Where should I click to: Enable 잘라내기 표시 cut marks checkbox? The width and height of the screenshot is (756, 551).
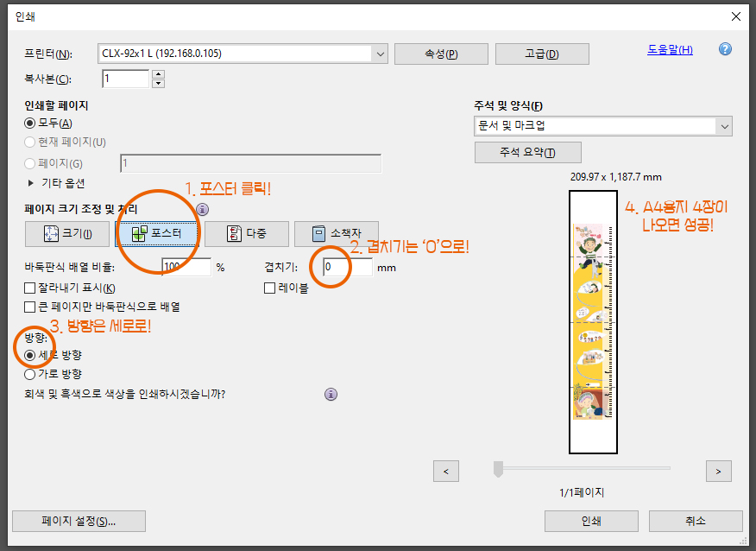(x=31, y=288)
